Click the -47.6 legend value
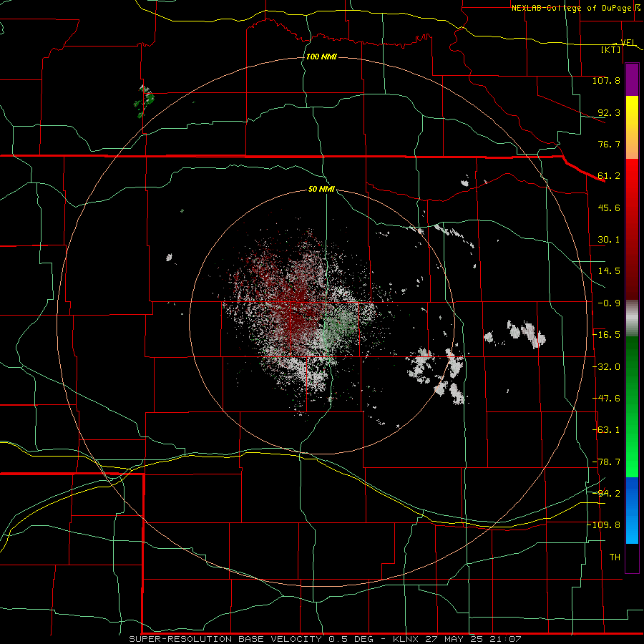The height and width of the screenshot is (644, 644). [606, 399]
